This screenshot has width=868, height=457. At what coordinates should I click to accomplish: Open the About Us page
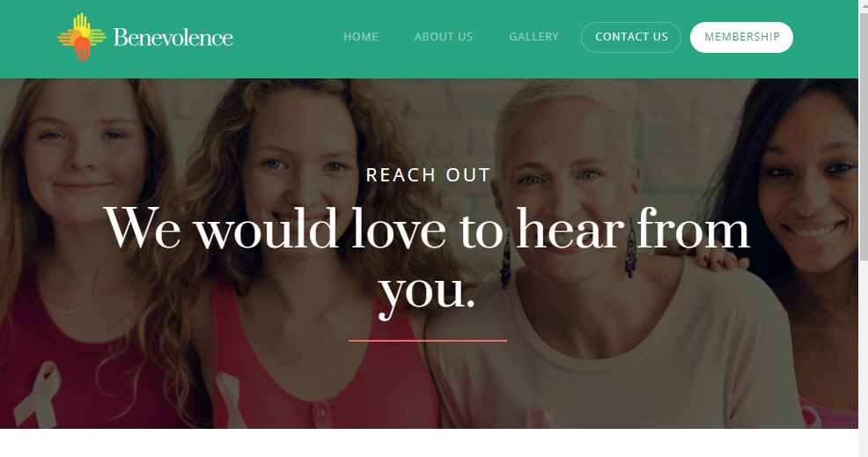(444, 37)
